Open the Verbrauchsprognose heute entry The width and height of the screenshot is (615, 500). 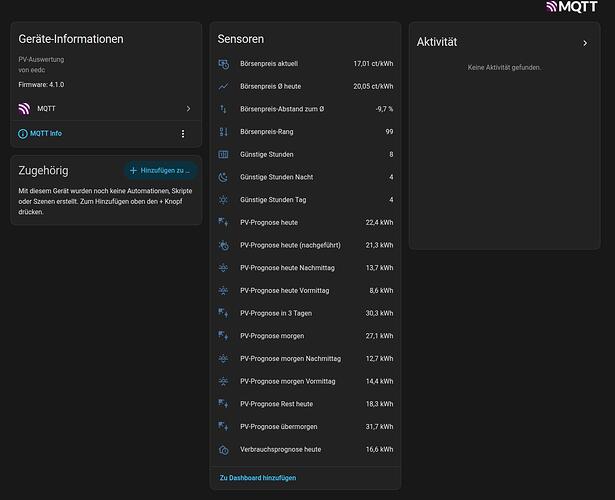(305, 450)
